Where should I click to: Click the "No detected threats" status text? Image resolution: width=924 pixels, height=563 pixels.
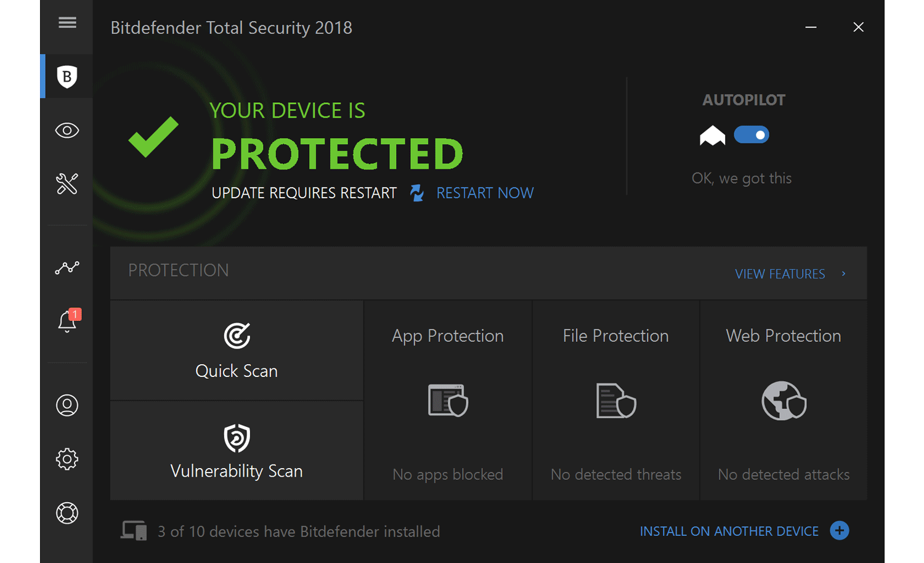[616, 474]
